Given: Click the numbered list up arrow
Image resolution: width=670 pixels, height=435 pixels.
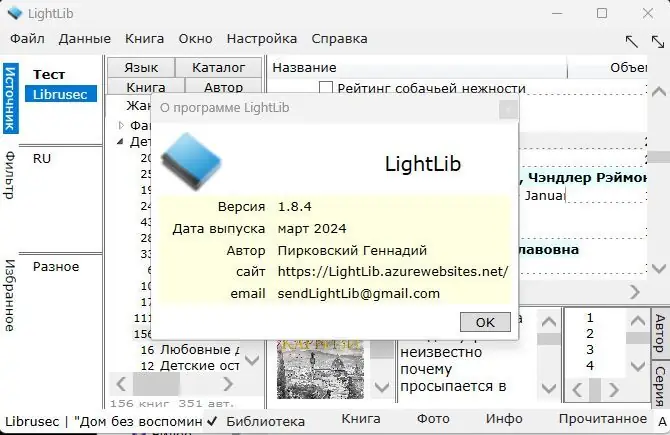Looking at the screenshot, I should (638, 321).
